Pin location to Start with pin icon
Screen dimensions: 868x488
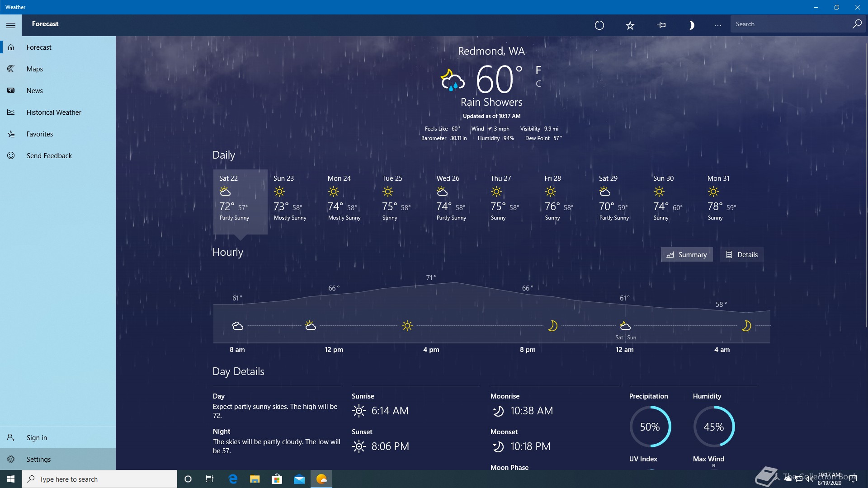(x=661, y=25)
